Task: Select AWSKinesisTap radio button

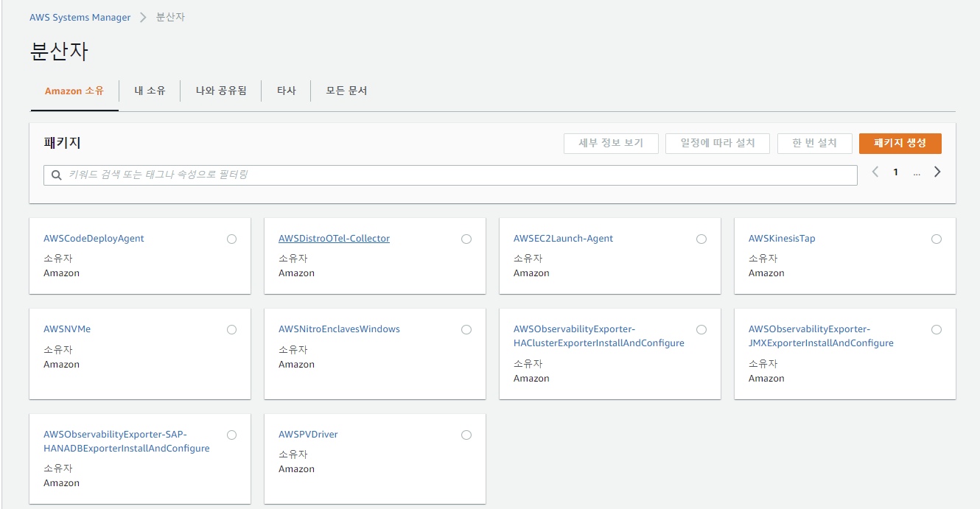Action: (x=936, y=239)
